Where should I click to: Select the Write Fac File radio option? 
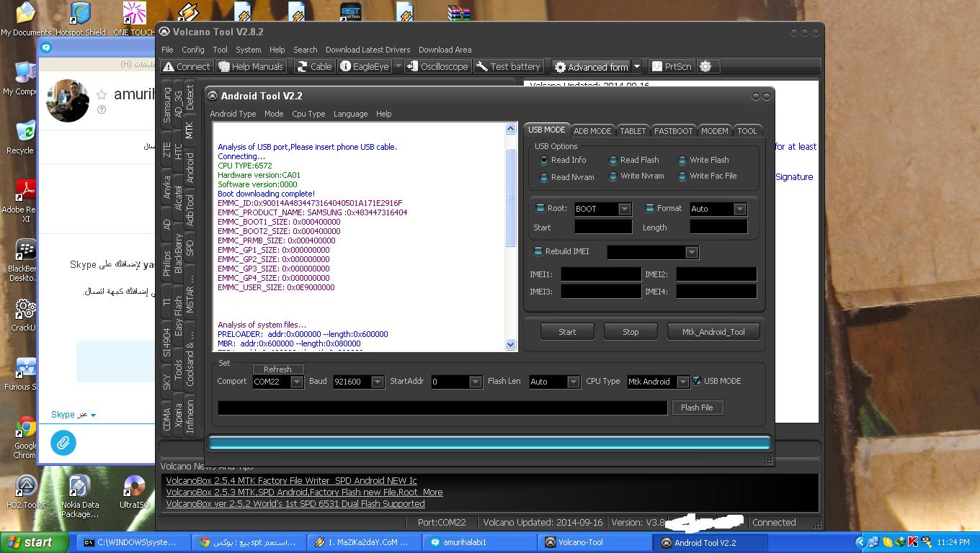click(707, 176)
